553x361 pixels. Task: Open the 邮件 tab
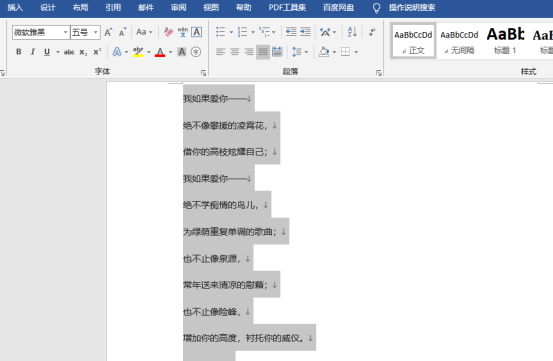[146, 7]
